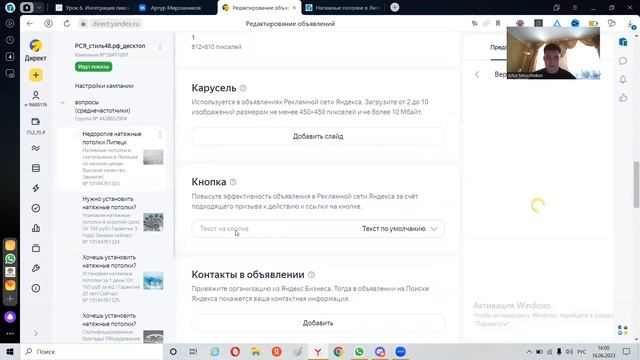Open the bar chart statistics icon in sidebar

coord(36,228)
